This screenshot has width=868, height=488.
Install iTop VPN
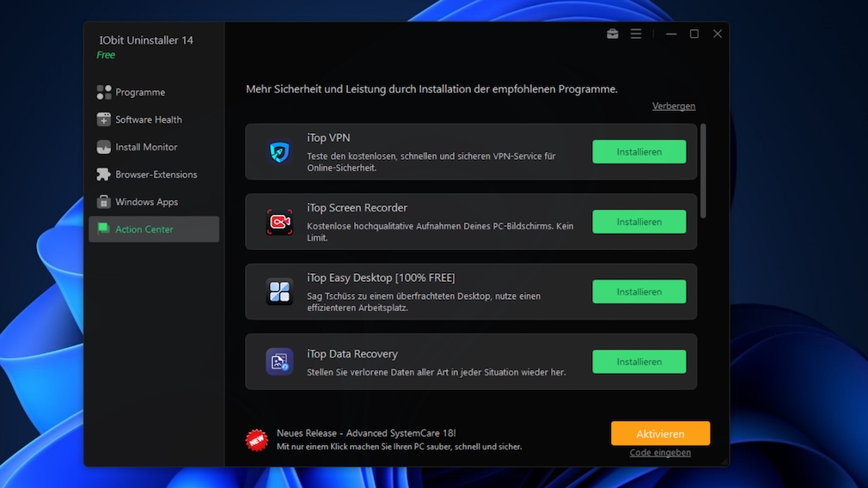pyautogui.click(x=639, y=152)
